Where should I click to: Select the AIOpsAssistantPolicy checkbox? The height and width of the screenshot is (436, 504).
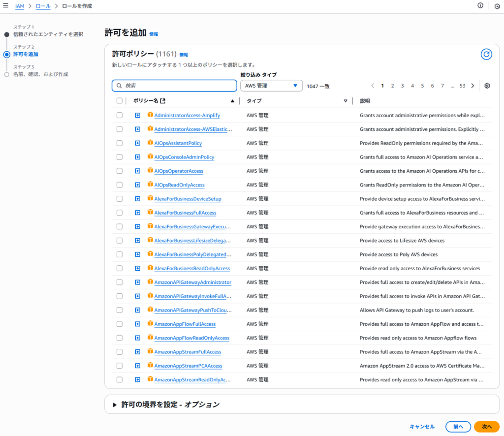120,143
